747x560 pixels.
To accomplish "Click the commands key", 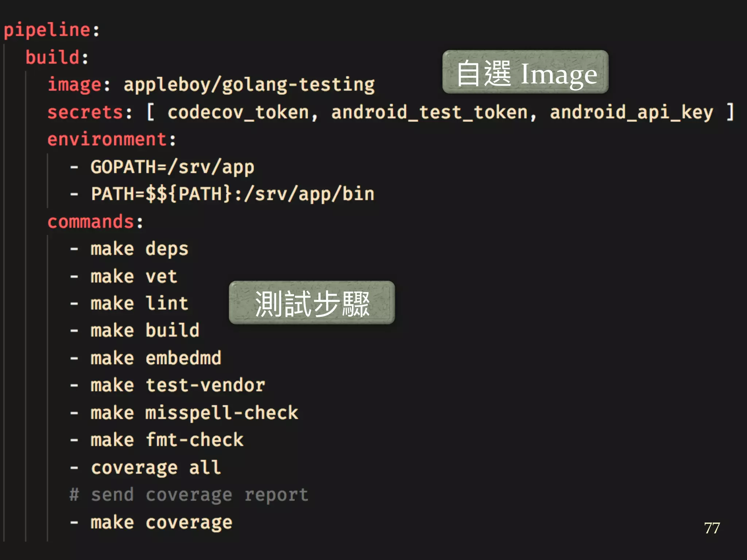I will 90,222.
